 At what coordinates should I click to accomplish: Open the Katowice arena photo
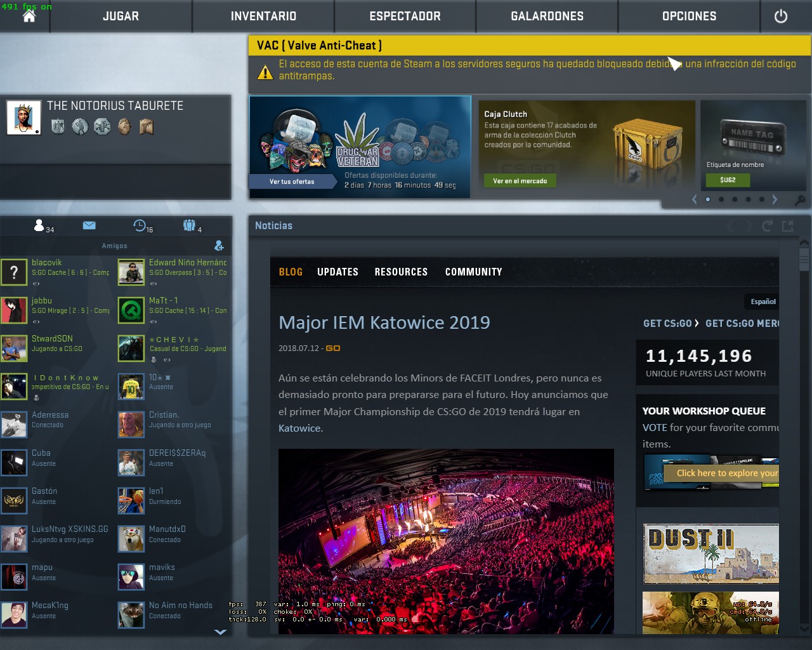point(446,541)
